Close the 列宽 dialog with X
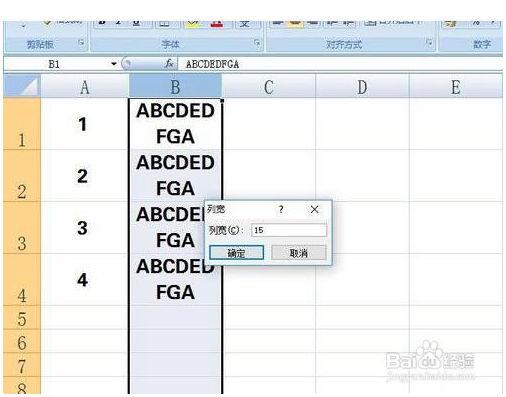 [x=314, y=209]
